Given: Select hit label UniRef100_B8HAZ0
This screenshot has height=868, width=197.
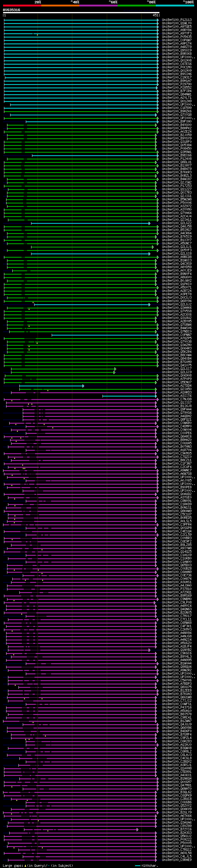Looking at the screenshot, I should pyautogui.click(x=177, y=440).
